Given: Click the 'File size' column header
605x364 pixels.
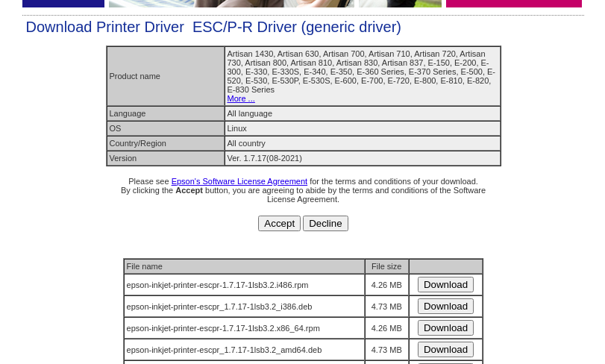Looking at the screenshot, I should pos(386,266).
